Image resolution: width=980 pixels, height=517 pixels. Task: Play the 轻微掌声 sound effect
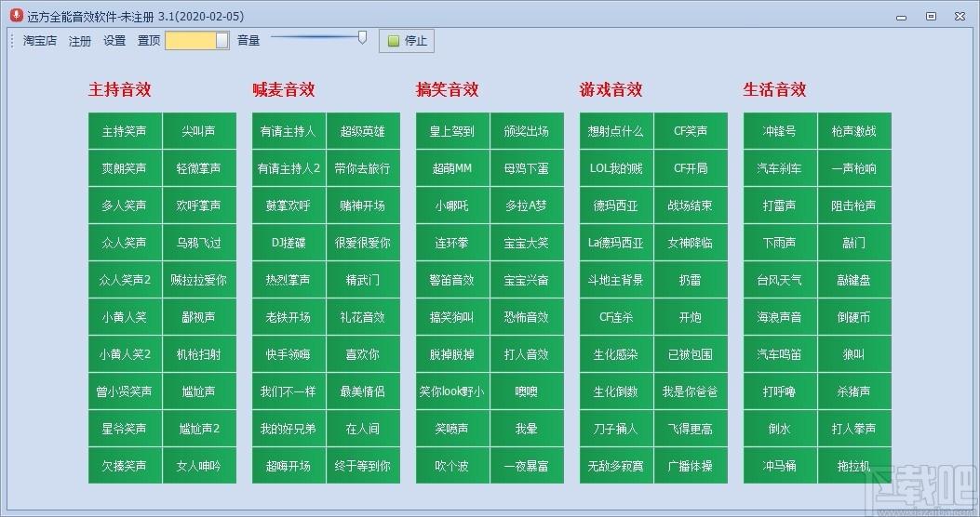[x=199, y=168]
